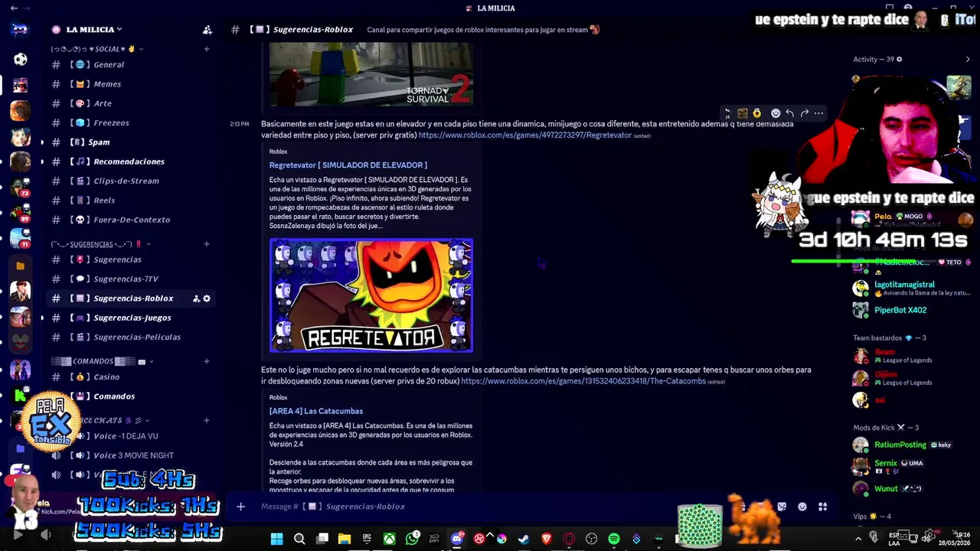Open member lagotitamagistral profile
Image resolution: width=980 pixels, height=551 pixels.
[x=911, y=289]
